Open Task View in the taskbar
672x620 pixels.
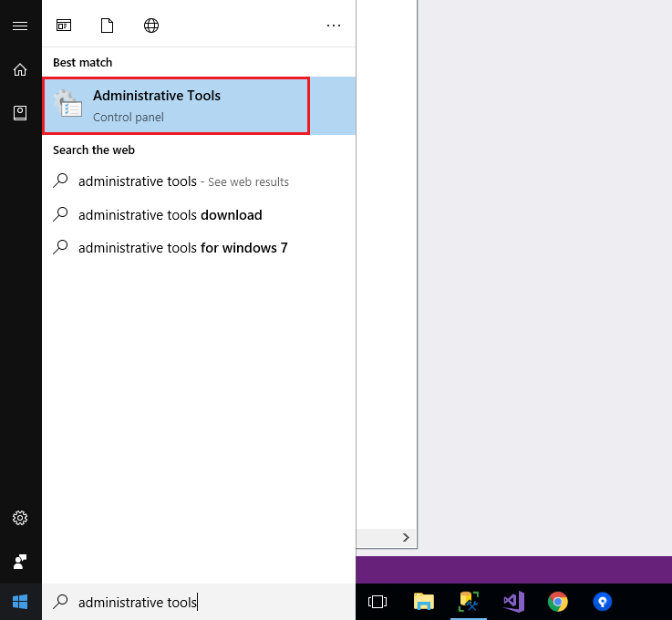pyautogui.click(x=377, y=602)
